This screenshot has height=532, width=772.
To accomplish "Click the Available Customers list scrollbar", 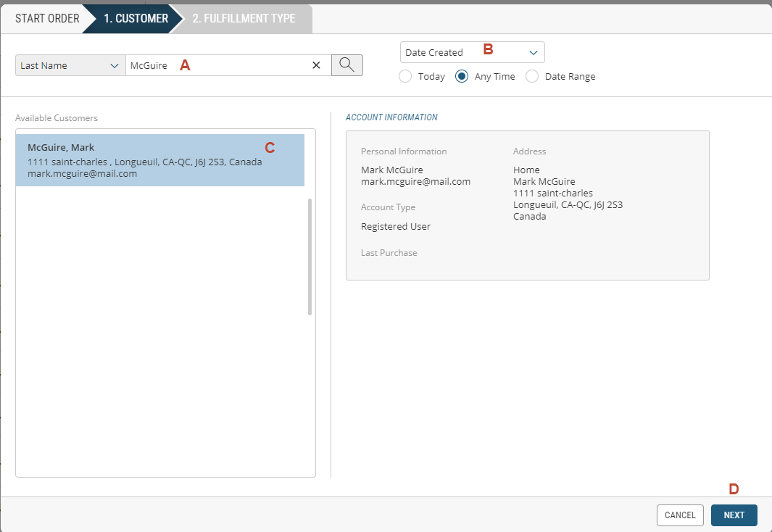I will [310, 257].
